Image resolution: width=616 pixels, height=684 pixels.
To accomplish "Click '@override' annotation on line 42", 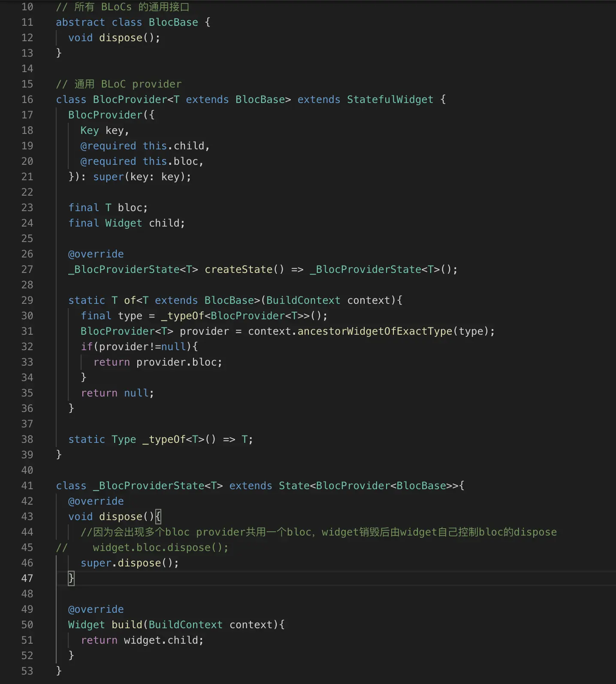I will point(96,501).
